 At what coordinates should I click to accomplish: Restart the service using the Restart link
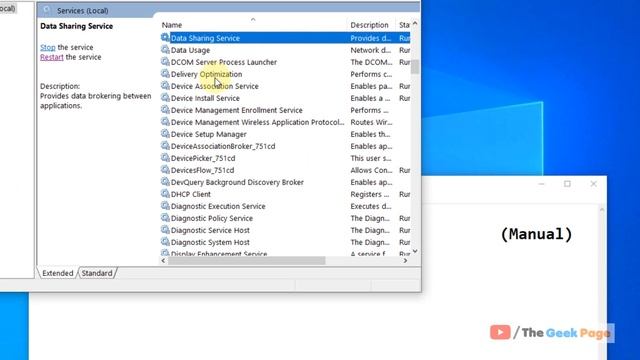(x=52, y=57)
